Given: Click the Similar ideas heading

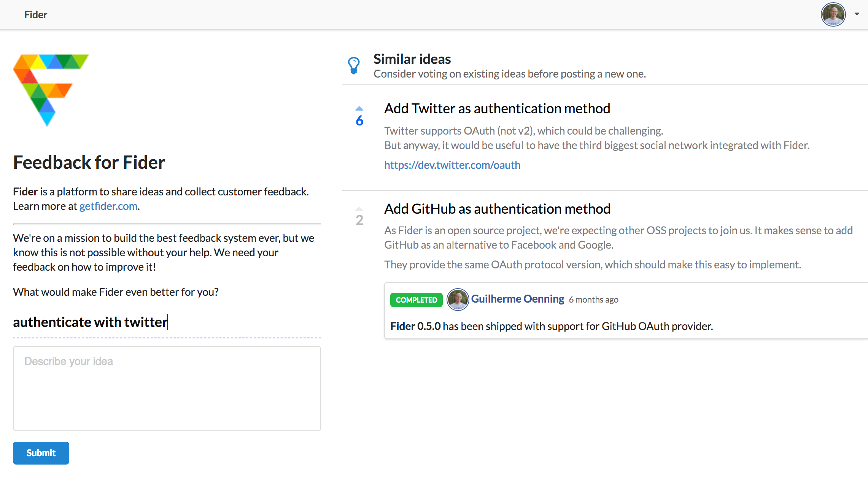Looking at the screenshot, I should tap(412, 59).
